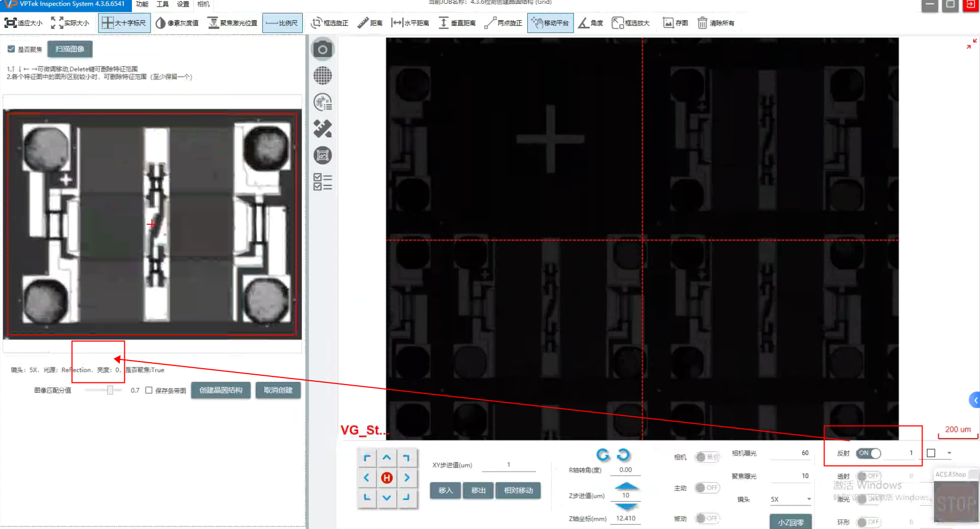The image size is (980, 529).
Task: Toggle the 被动 passive switch
Action: pyautogui.click(x=707, y=518)
